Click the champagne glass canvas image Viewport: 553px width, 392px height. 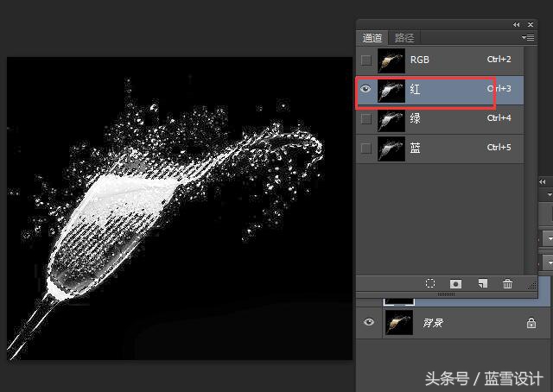click(180, 208)
